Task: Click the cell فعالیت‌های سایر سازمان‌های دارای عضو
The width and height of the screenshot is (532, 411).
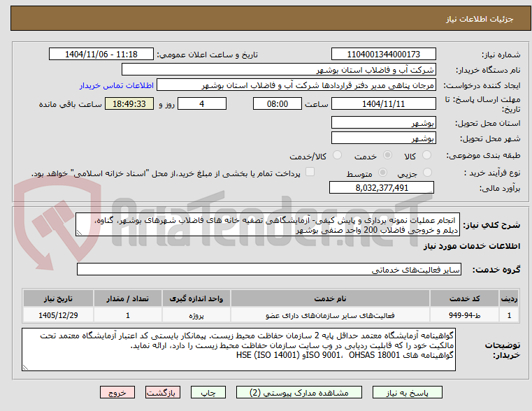Action: click(x=330, y=315)
